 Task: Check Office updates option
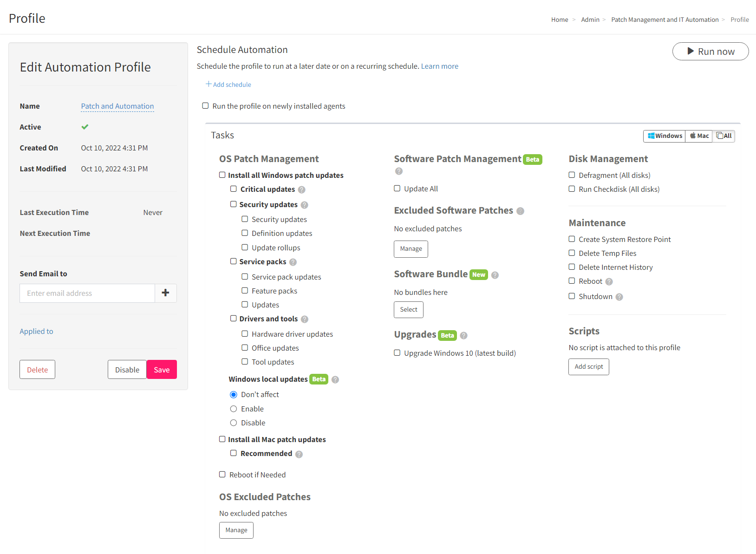pyautogui.click(x=245, y=348)
